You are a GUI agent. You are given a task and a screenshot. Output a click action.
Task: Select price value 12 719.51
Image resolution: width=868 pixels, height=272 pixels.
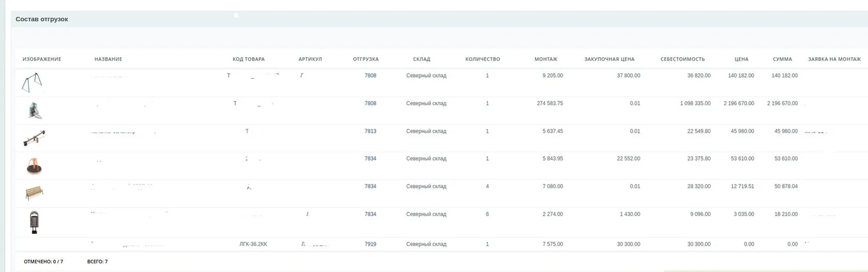[743, 186]
